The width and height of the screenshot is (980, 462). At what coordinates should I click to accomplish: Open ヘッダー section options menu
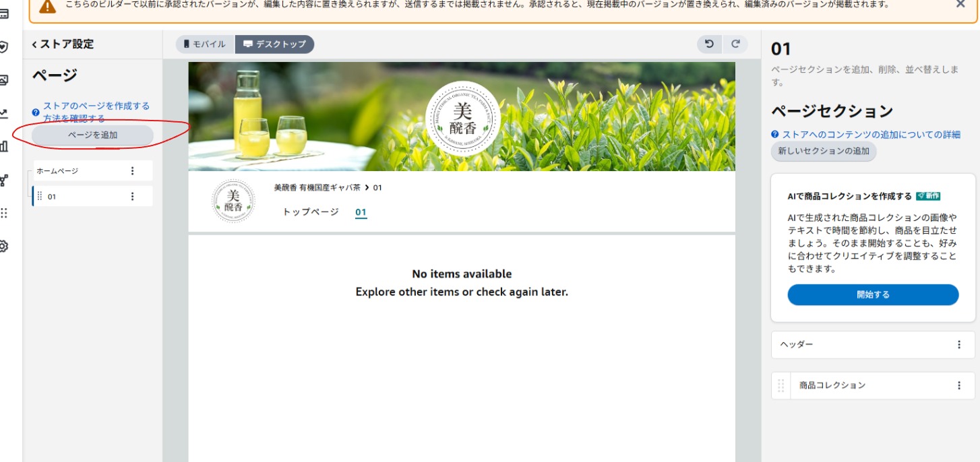tap(959, 345)
